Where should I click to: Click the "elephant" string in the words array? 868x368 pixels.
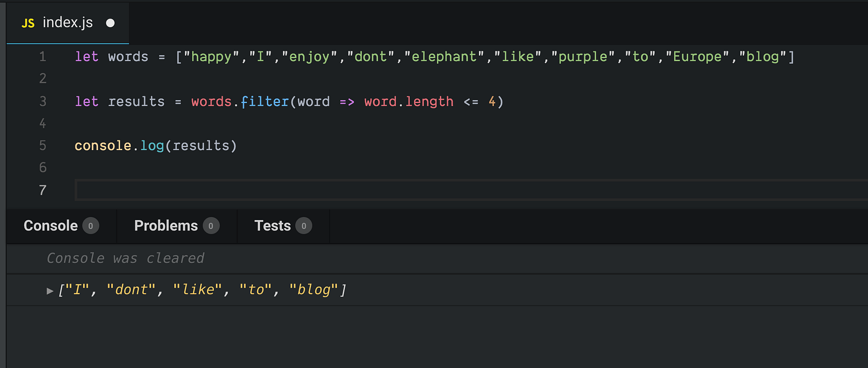click(444, 57)
